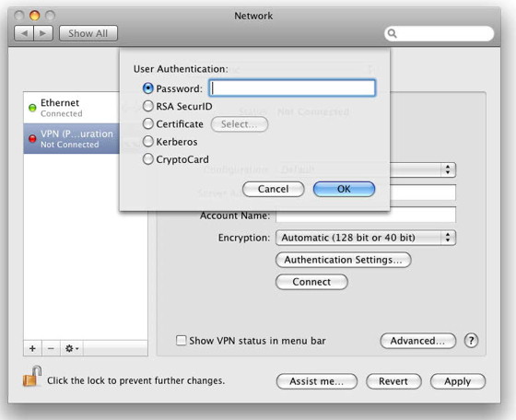Screen dimensions: 516x420
Task: Select Certificate authentication option
Action: 147,123
